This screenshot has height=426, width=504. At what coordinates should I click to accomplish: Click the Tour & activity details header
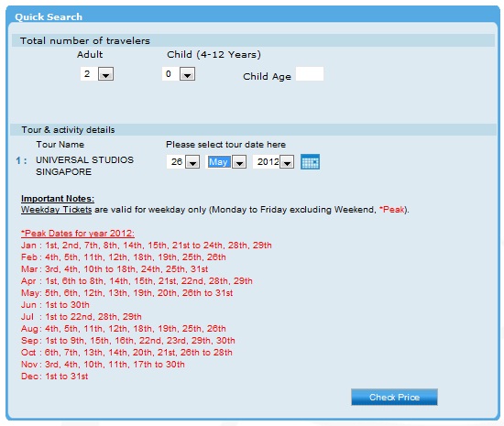coord(68,130)
